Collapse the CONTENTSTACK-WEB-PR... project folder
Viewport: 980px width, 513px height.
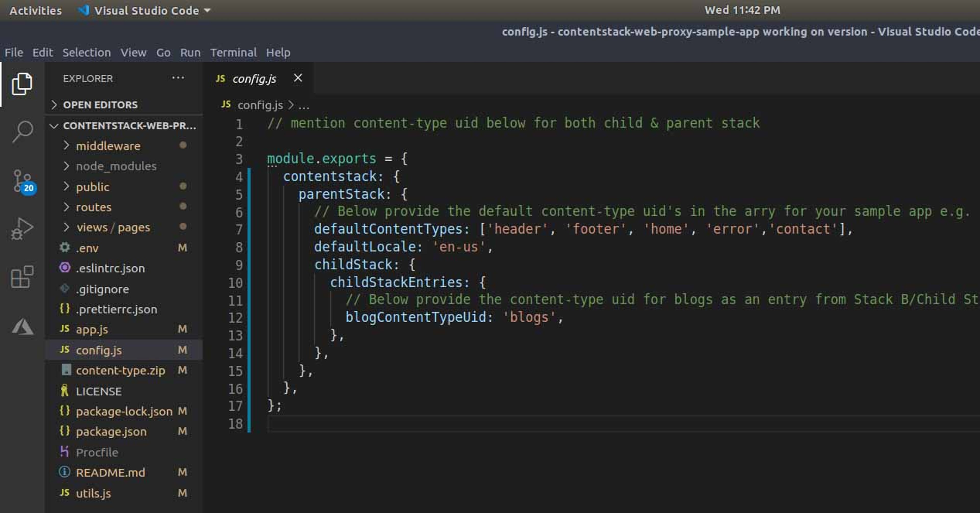coord(54,126)
